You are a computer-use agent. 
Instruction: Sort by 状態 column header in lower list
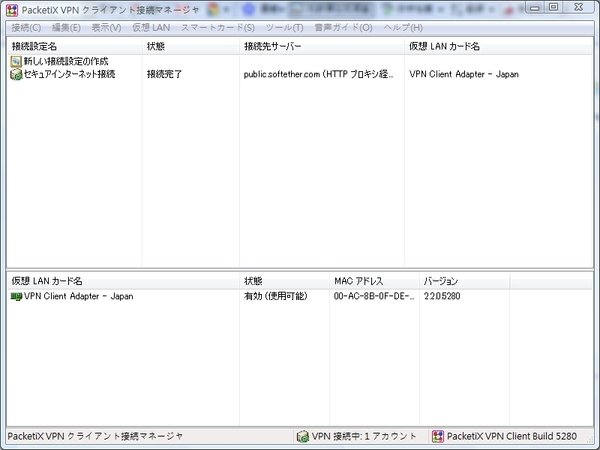point(284,281)
